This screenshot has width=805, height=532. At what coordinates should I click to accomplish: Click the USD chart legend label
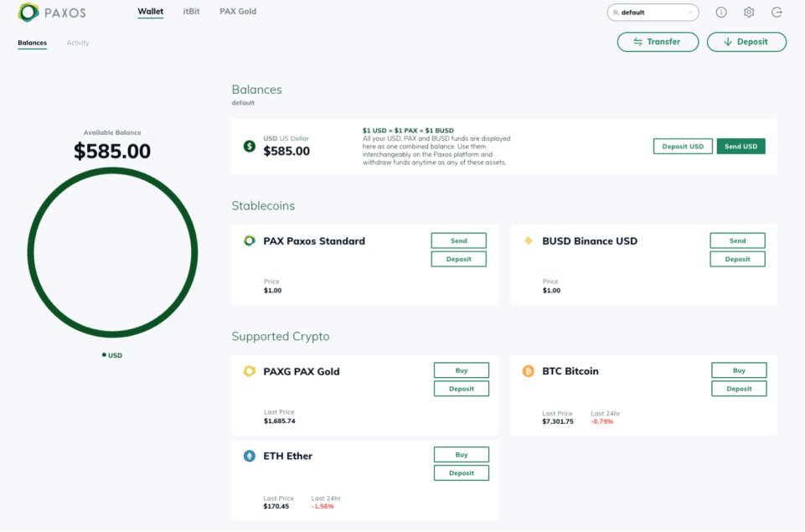coord(112,355)
